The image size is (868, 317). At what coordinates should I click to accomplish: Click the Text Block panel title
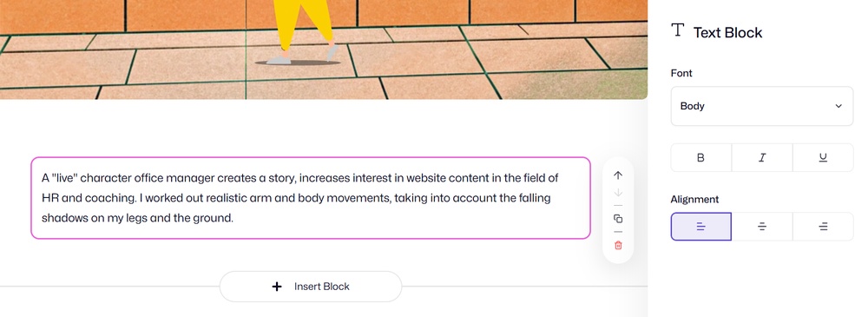click(x=727, y=33)
